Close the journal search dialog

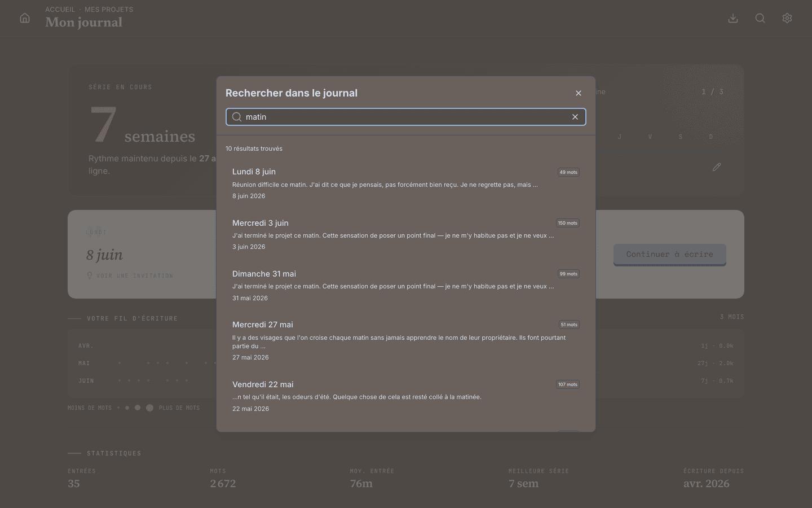[x=579, y=93]
